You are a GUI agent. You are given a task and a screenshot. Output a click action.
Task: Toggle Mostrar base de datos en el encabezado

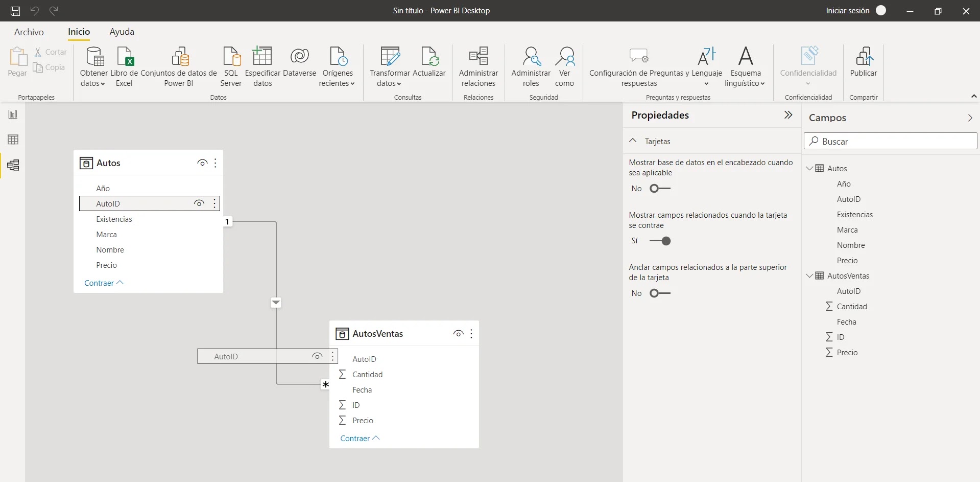(x=660, y=189)
